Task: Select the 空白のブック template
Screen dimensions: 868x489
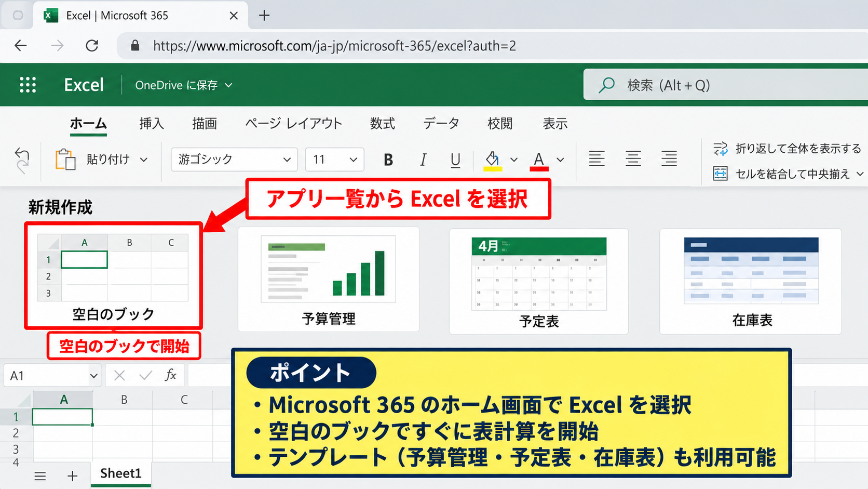Action: [113, 276]
